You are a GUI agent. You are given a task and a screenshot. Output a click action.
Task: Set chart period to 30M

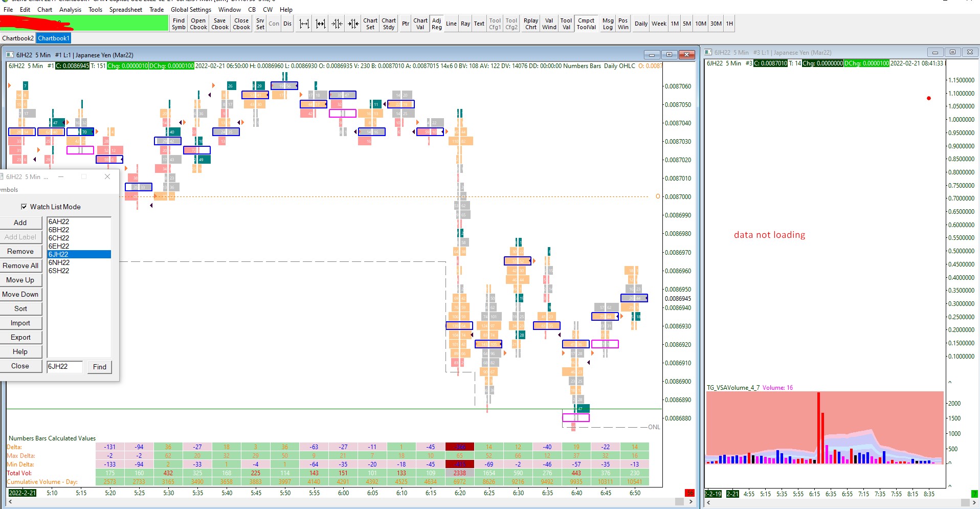click(x=716, y=24)
